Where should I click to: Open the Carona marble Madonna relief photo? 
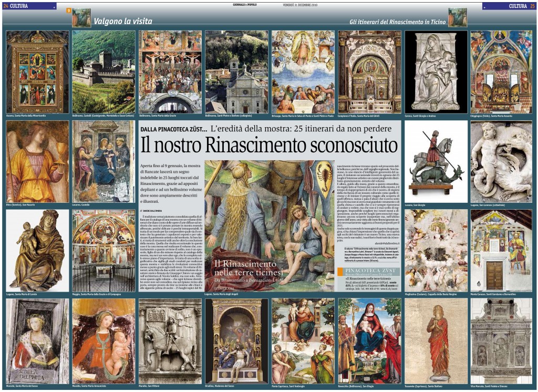point(436,72)
